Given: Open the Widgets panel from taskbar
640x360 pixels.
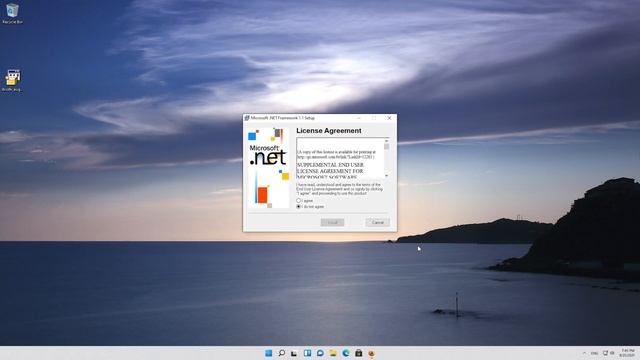Looking at the screenshot, I should (x=307, y=353).
